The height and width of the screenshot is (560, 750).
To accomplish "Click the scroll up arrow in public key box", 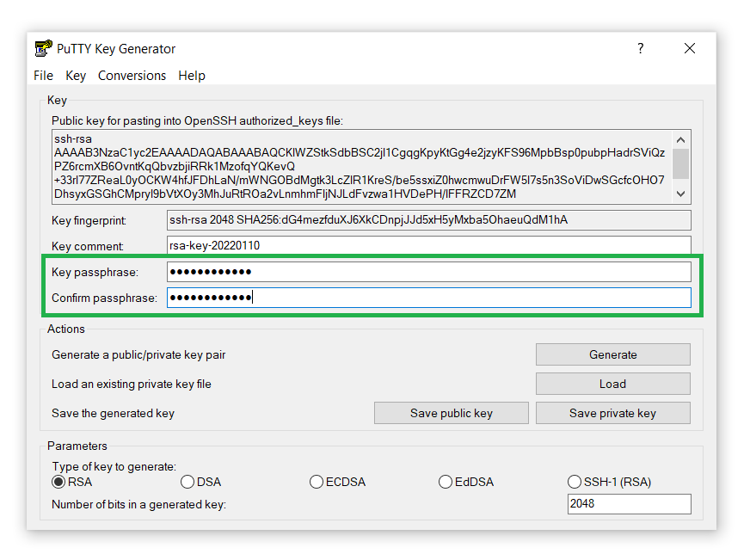I will (x=680, y=139).
